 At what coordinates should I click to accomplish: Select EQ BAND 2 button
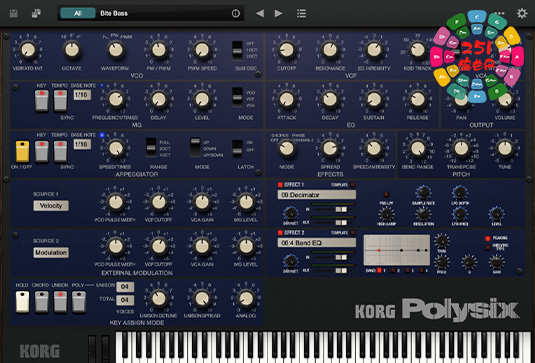click(x=393, y=271)
